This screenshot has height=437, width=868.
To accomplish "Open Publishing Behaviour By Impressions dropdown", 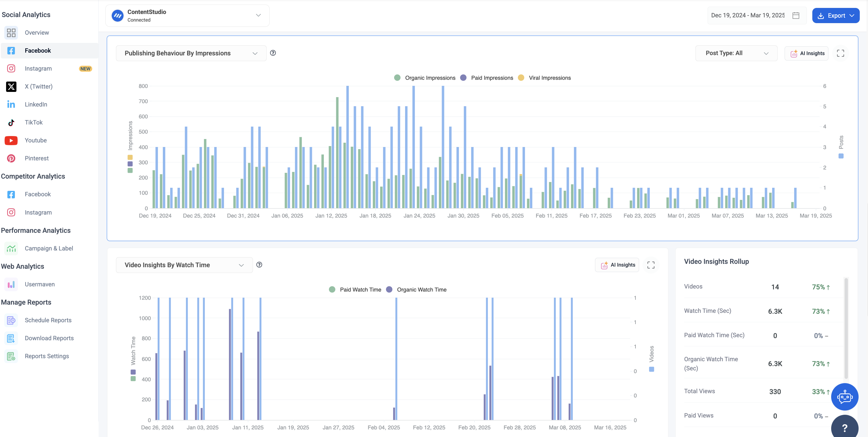I will click(191, 53).
